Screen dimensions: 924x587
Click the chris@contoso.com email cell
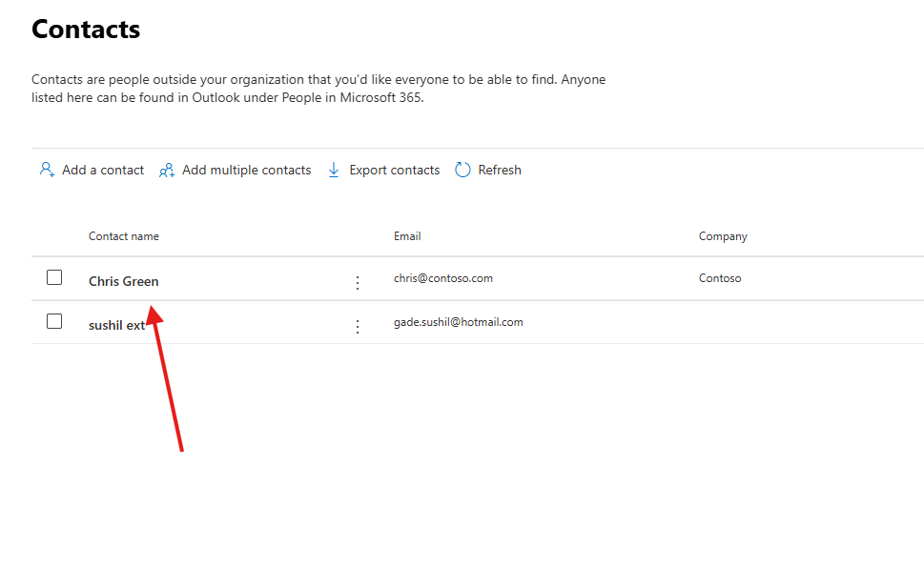point(443,278)
